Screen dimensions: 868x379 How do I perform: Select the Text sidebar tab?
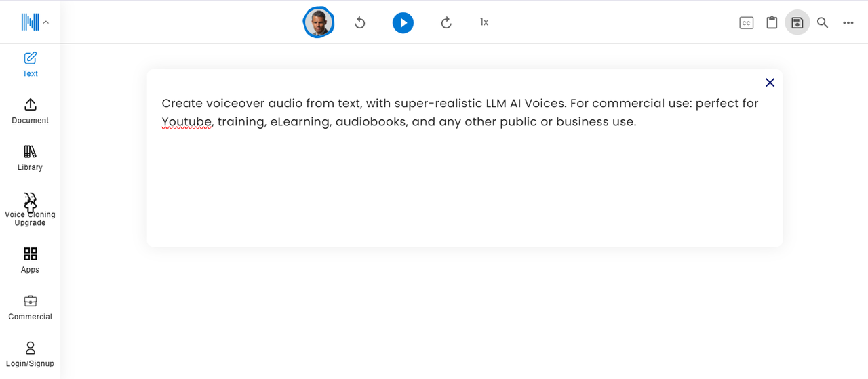pos(30,64)
